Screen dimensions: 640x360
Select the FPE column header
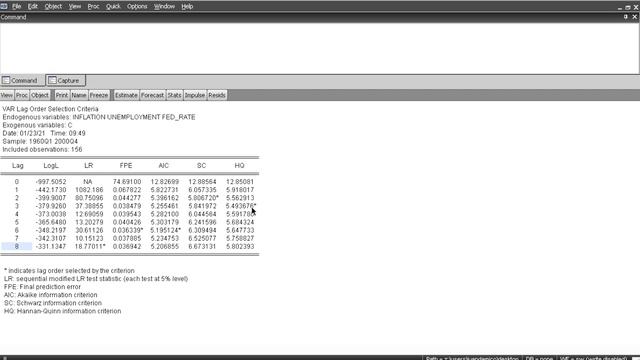tap(126, 165)
